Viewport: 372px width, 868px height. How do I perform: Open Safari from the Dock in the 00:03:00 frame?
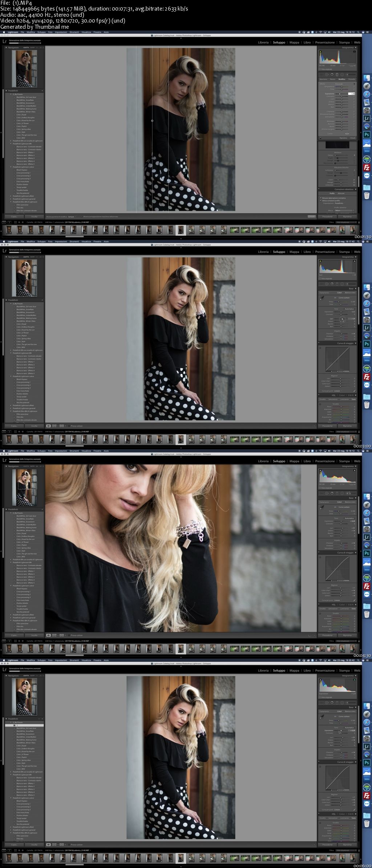(x=367, y=304)
